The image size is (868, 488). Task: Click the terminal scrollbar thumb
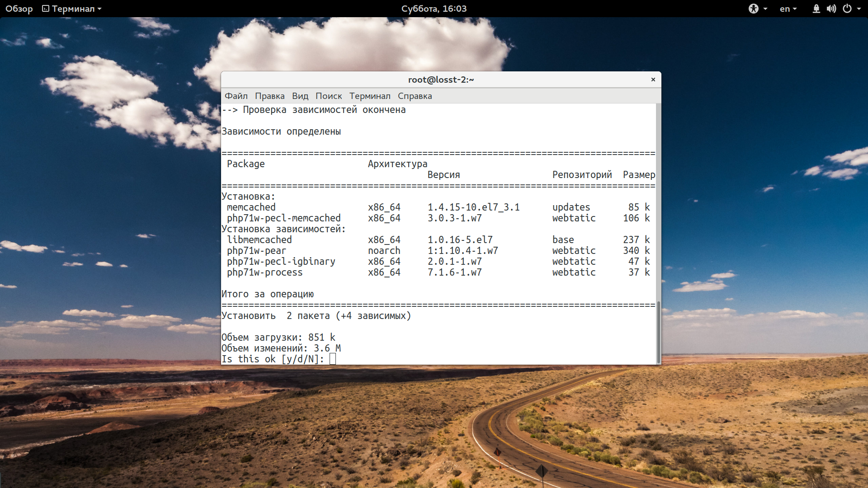(x=658, y=332)
